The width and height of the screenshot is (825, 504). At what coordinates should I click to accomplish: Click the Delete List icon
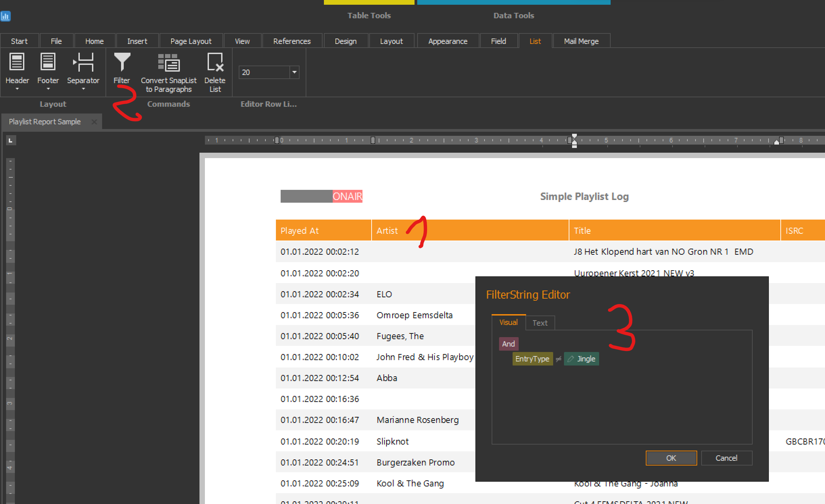point(215,62)
